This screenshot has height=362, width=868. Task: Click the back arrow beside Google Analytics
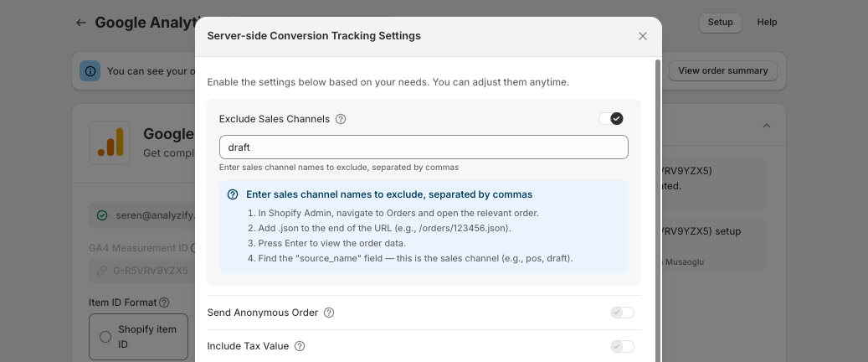[x=81, y=23]
